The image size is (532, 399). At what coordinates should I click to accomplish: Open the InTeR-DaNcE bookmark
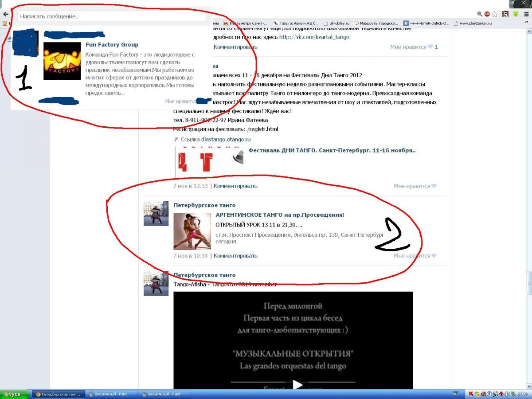426,23
